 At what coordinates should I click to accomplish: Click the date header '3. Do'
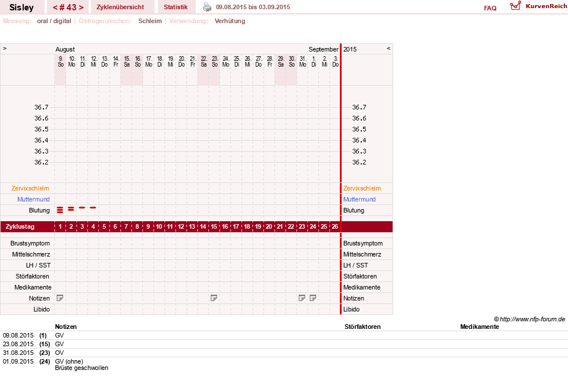coord(335,61)
